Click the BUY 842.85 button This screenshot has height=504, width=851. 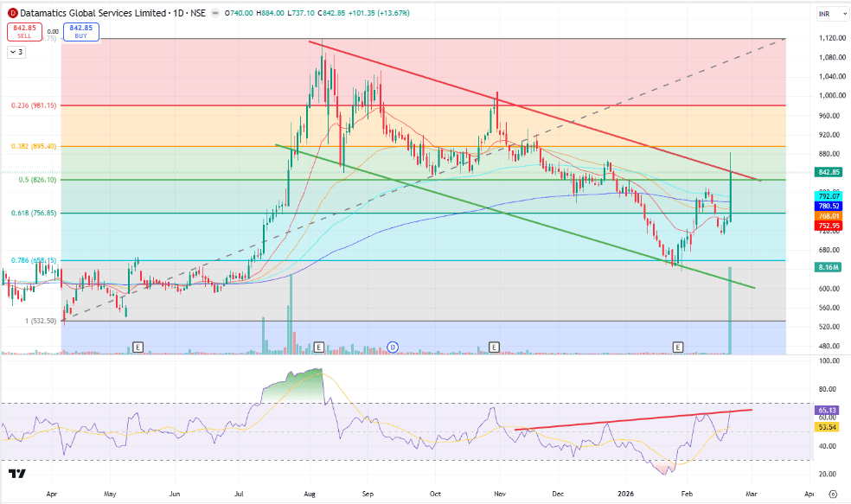(x=81, y=31)
